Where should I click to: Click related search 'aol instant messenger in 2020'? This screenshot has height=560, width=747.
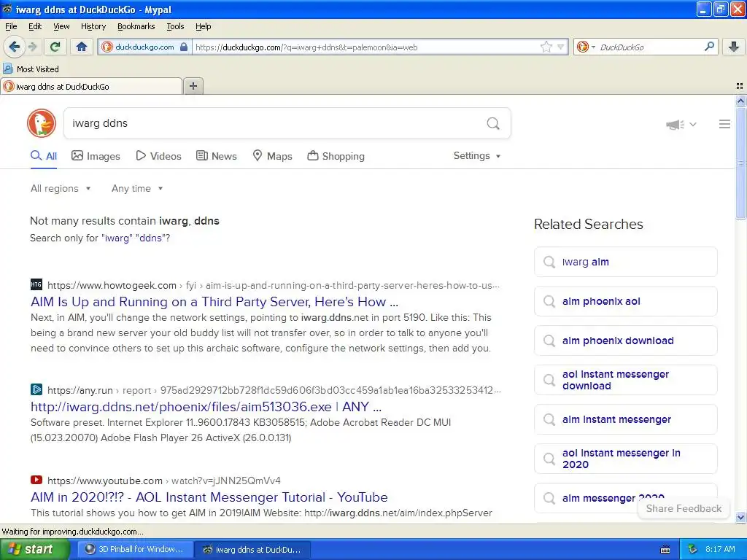click(x=625, y=459)
